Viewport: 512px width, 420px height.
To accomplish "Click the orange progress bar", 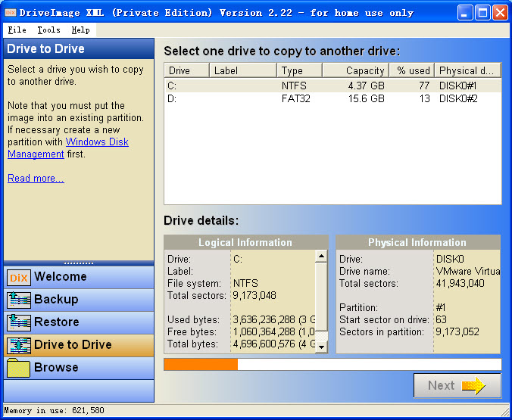I will [x=201, y=365].
